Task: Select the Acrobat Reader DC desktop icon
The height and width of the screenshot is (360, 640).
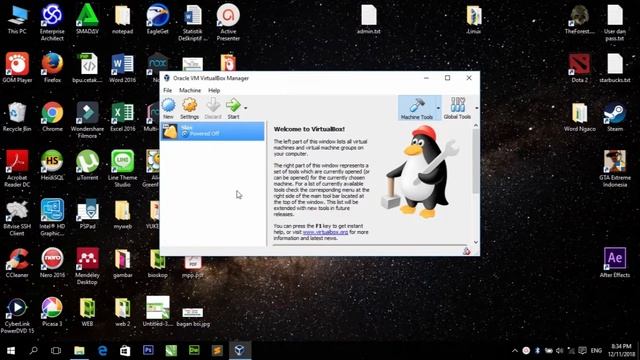Action: [x=17, y=169]
